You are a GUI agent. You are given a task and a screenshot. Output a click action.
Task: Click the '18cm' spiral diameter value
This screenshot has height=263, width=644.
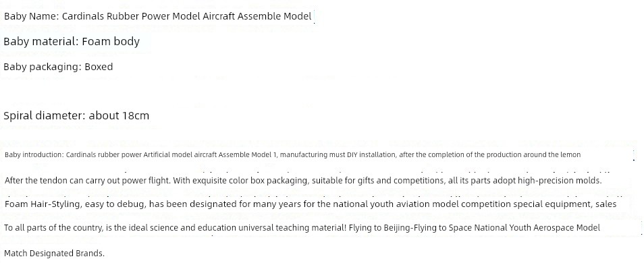coord(136,116)
